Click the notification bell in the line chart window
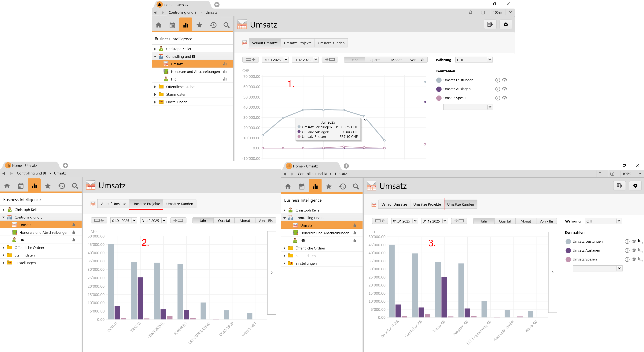 pos(470,13)
